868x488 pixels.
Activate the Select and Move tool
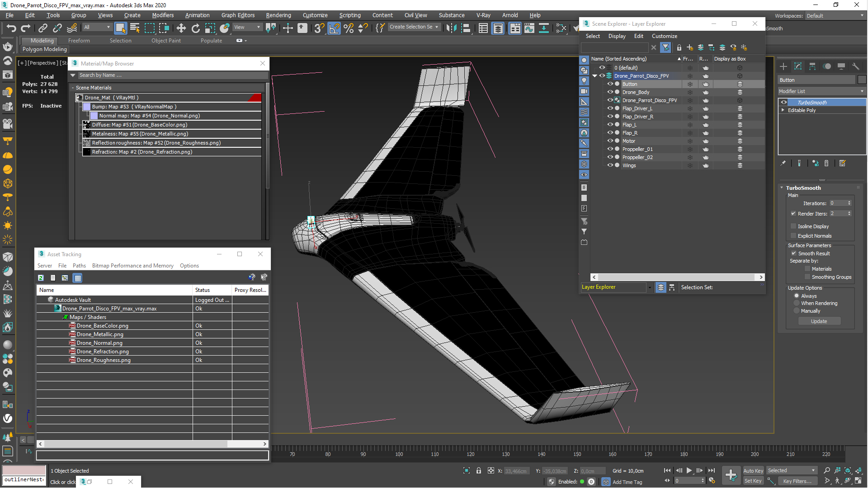coord(181,28)
